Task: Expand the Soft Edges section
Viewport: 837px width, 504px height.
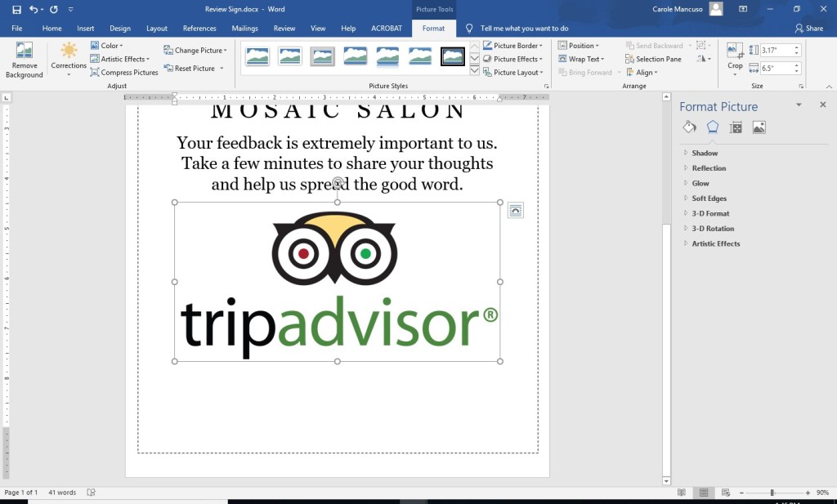Action: tap(709, 198)
